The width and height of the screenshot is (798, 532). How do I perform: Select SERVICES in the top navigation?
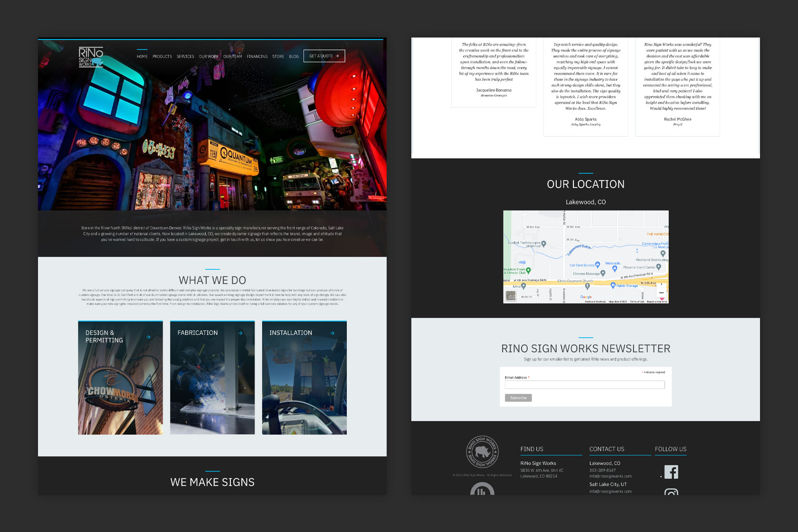(x=185, y=56)
